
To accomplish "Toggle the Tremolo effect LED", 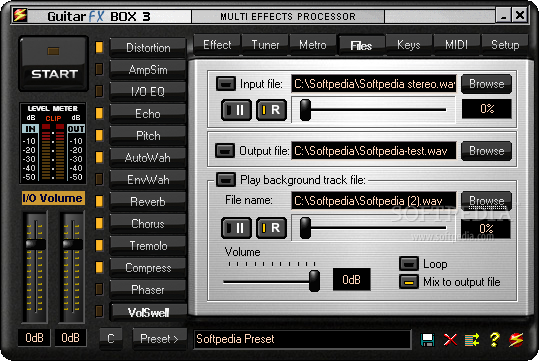I will 99,245.
